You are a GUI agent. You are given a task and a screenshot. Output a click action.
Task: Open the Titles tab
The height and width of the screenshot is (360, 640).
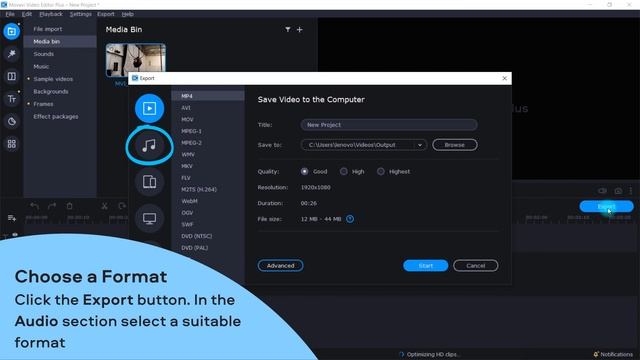[x=11, y=99]
